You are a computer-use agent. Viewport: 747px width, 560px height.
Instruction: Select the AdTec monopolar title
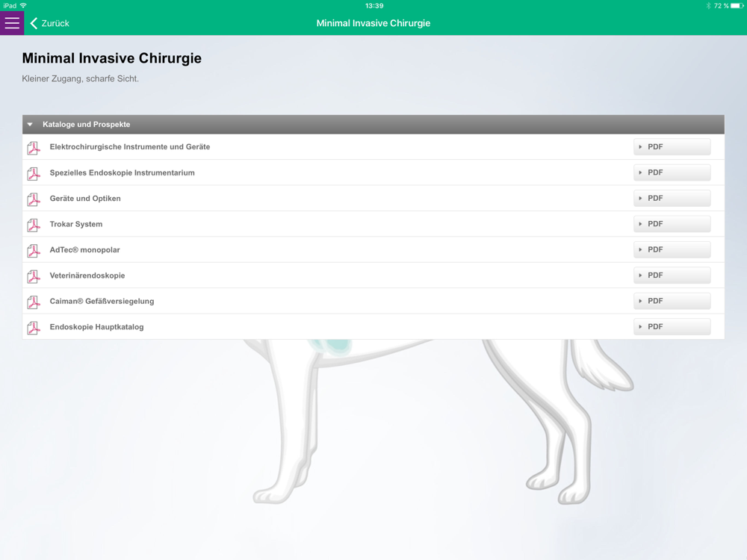[x=85, y=249]
